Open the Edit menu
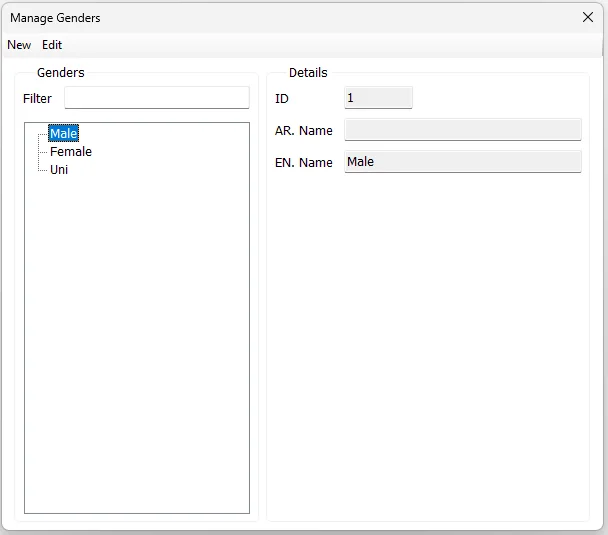This screenshot has height=535, width=608. [x=52, y=45]
